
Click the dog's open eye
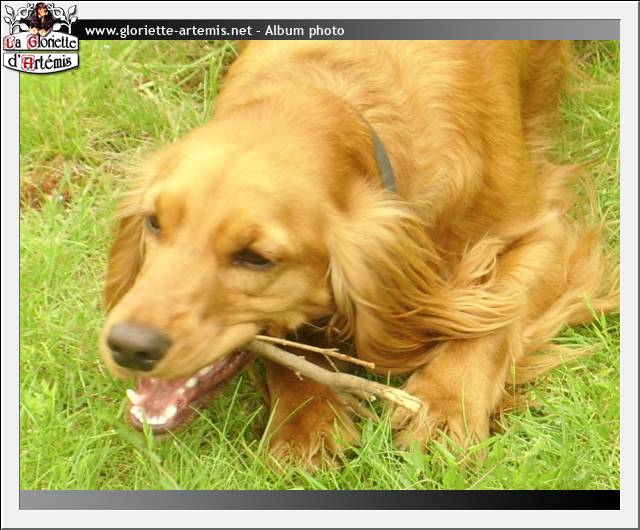(x=251, y=259)
